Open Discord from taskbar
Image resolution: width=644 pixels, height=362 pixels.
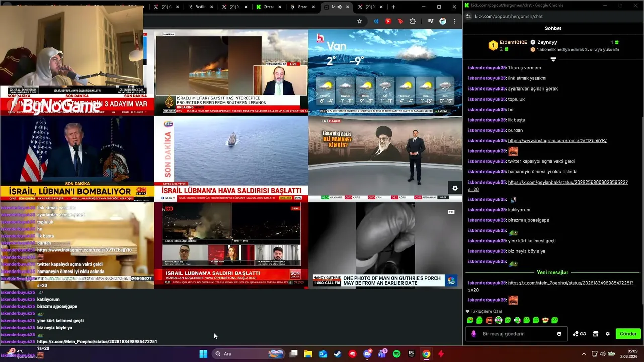367,354
